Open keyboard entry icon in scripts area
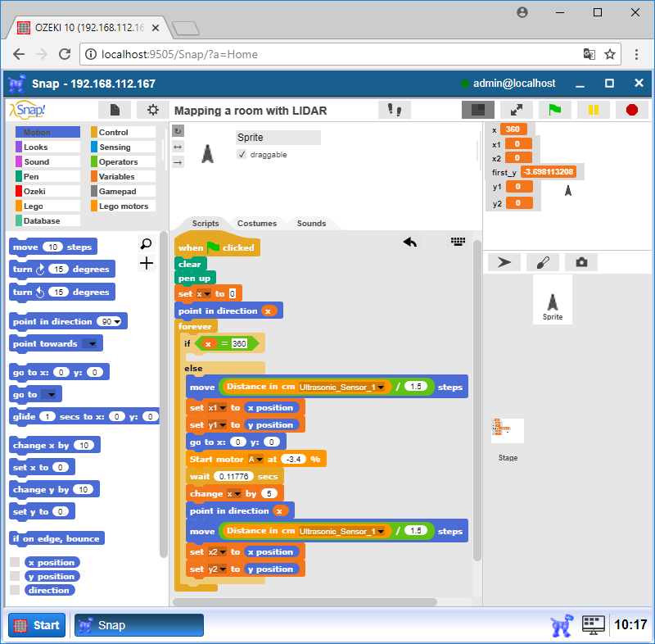The image size is (655, 644). coord(458,242)
